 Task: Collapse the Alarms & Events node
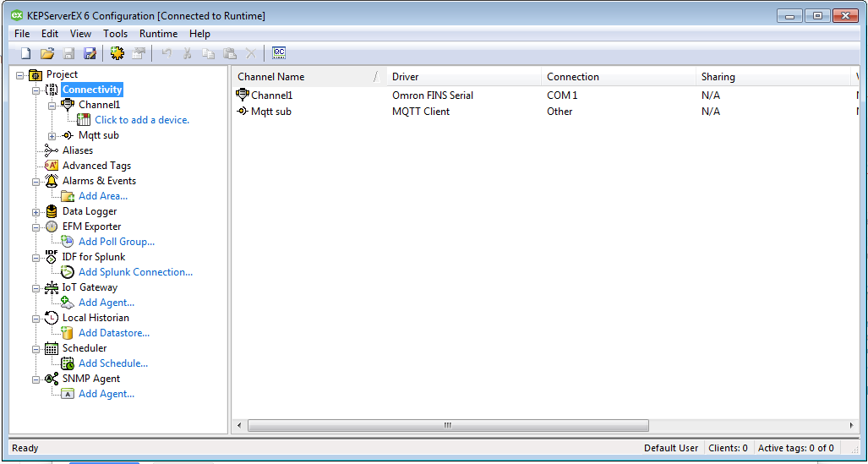[36, 181]
